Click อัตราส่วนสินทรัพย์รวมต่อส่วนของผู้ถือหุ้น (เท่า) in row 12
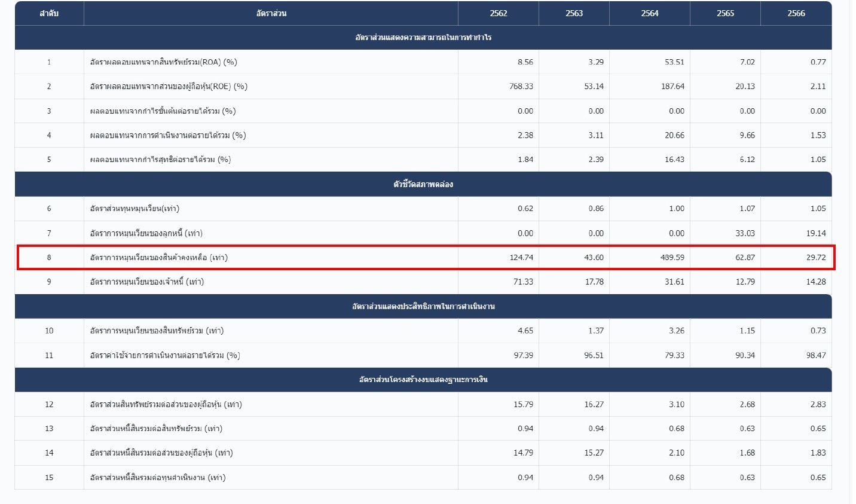Image resolution: width=856 pixels, height=504 pixels. point(166,405)
